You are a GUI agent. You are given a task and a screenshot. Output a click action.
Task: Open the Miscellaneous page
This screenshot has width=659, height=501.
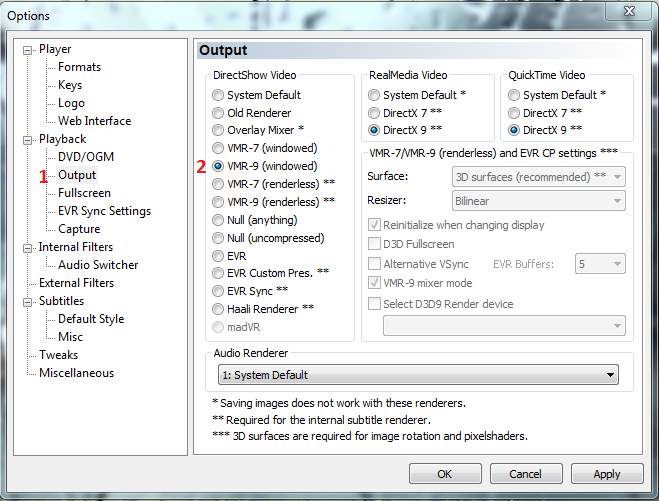(x=76, y=373)
